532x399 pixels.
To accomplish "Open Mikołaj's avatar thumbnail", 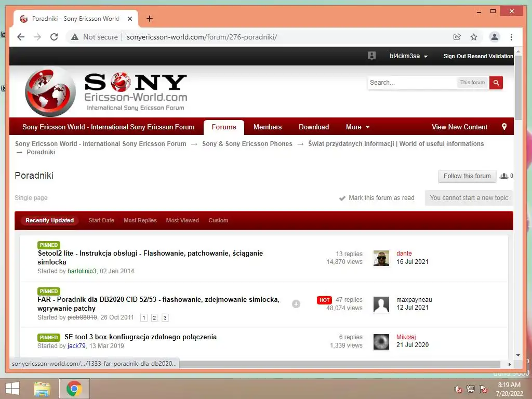I will click(x=381, y=342).
